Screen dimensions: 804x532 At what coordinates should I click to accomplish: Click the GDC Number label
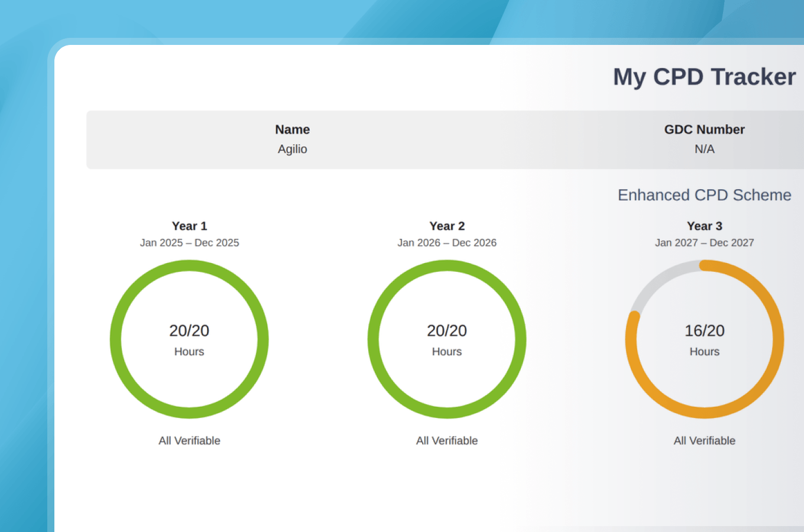coord(705,129)
